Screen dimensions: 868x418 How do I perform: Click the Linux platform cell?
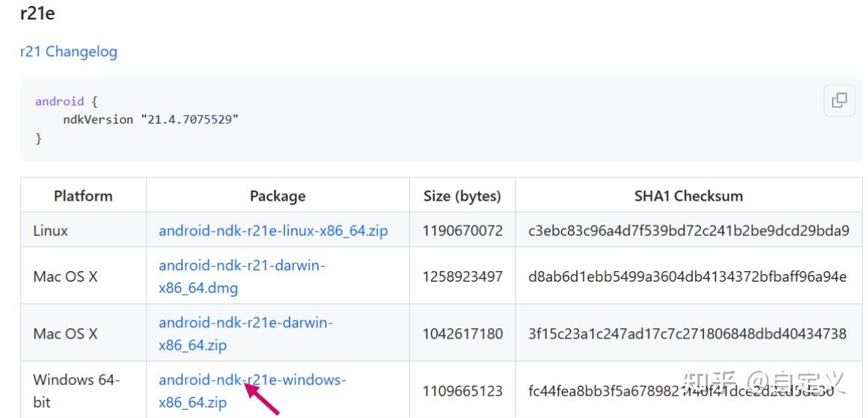[x=51, y=231]
